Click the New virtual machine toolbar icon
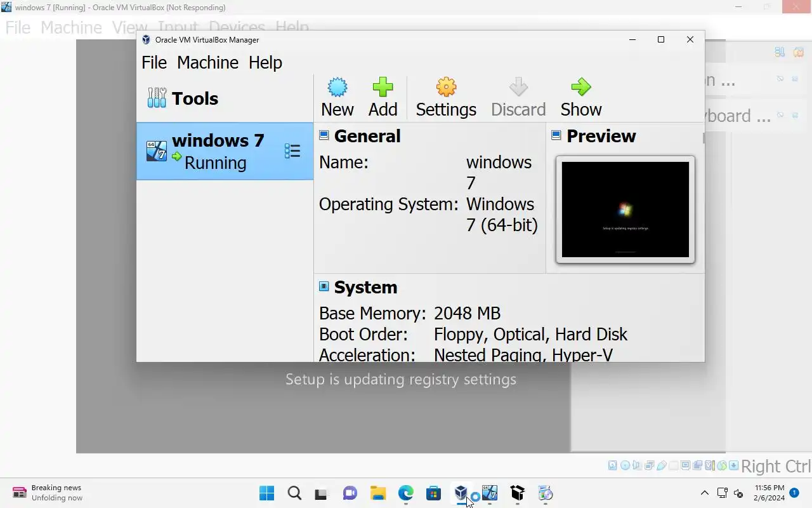 337,87
